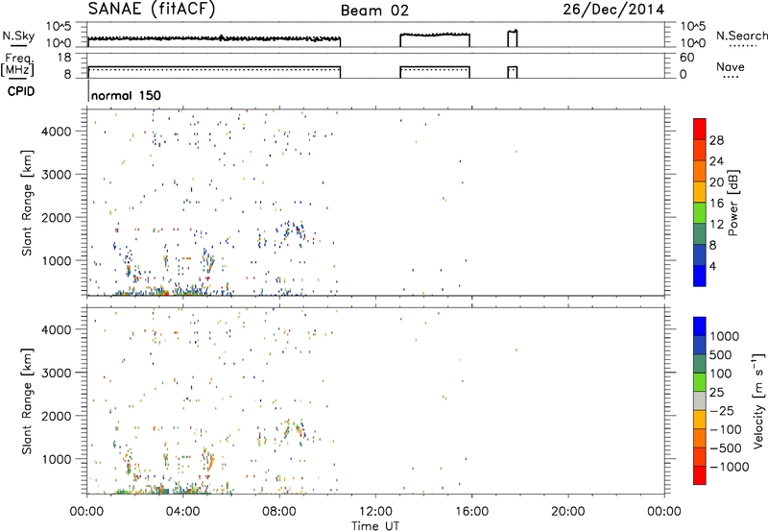Click the 2000 tick in the power panel
The image size is (768, 532).
tap(57, 217)
